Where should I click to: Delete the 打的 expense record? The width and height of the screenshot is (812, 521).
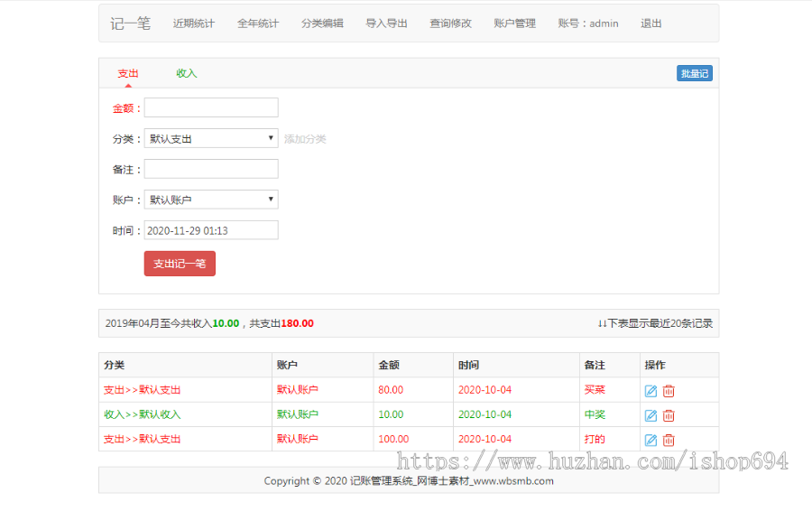pyautogui.click(x=669, y=440)
